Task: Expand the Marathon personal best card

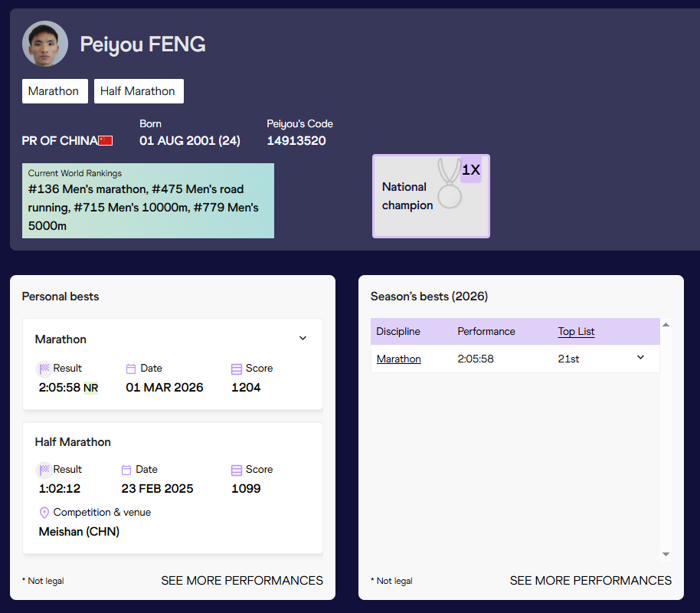Action: pos(303,339)
